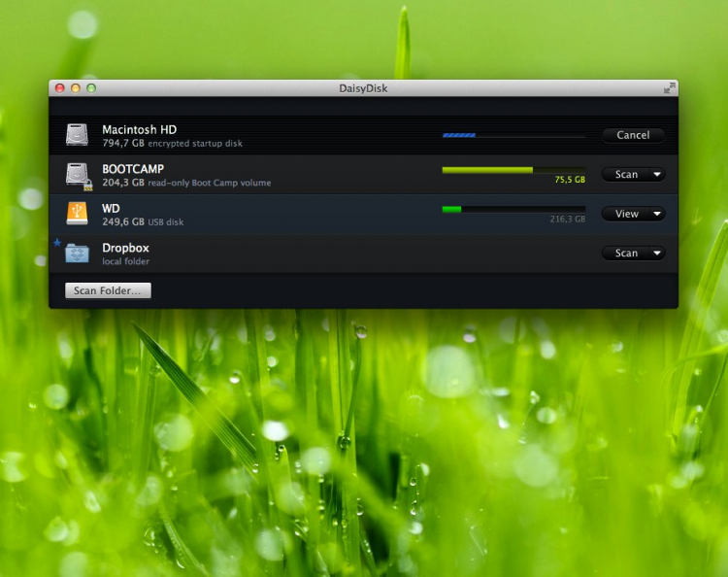
Task: View the WD disk results
Action: 626,214
